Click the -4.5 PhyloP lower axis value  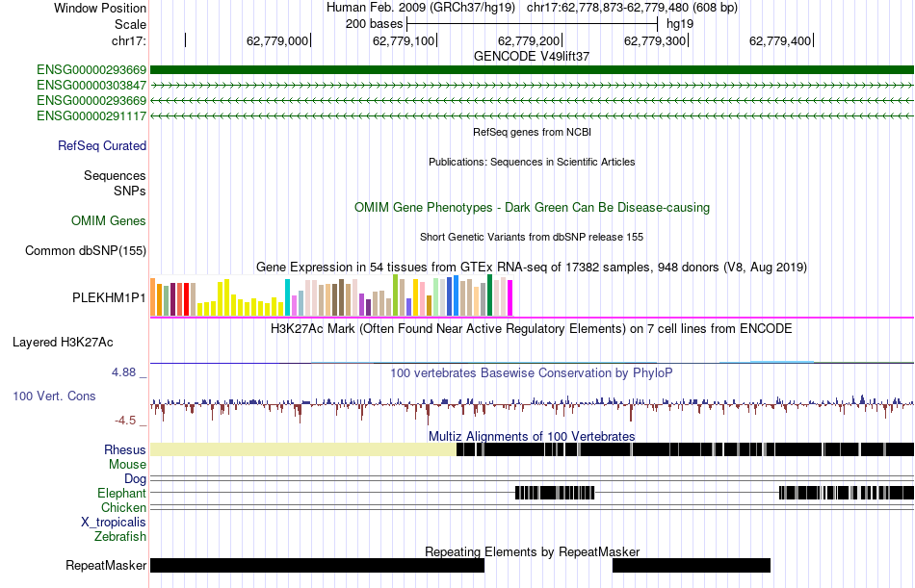[x=125, y=421]
